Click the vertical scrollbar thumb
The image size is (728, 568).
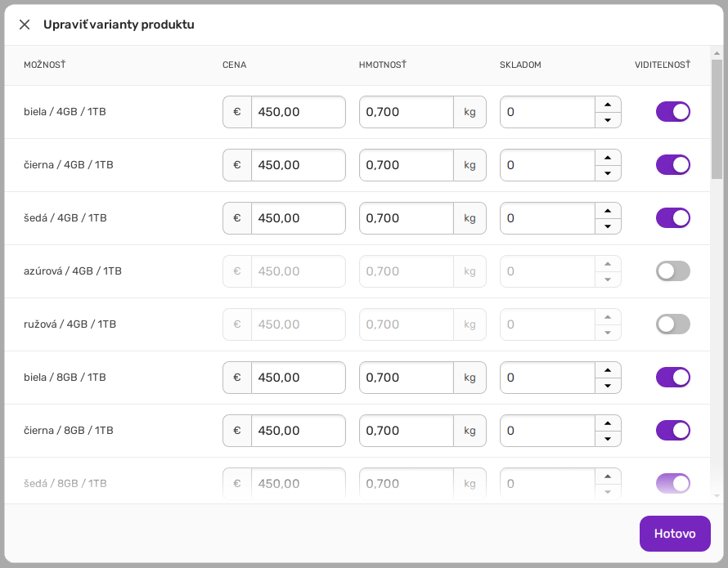tap(717, 119)
